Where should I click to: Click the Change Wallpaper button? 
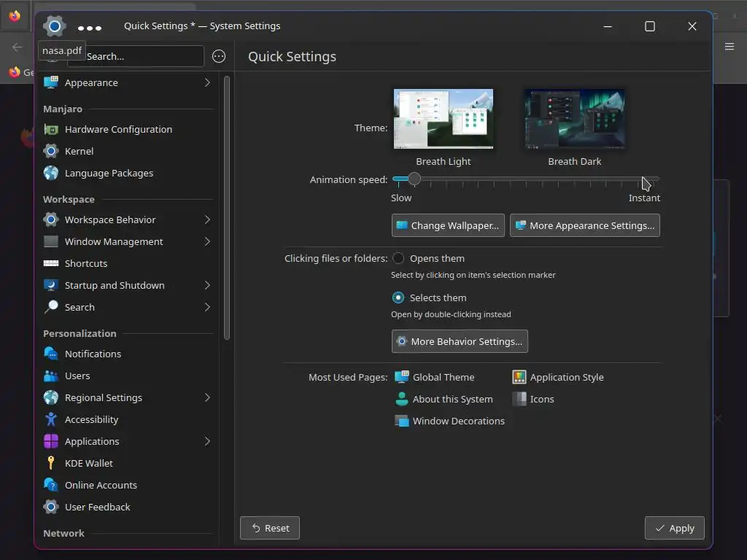(x=448, y=225)
